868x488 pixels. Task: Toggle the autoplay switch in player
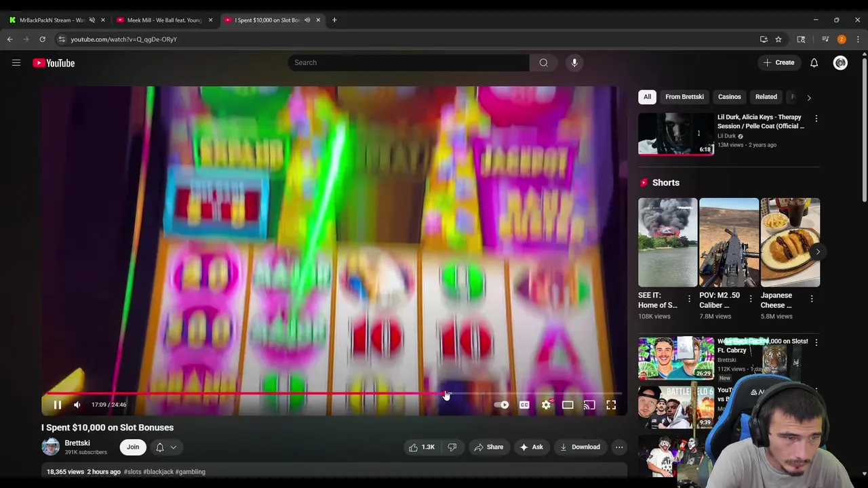pos(502,405)
